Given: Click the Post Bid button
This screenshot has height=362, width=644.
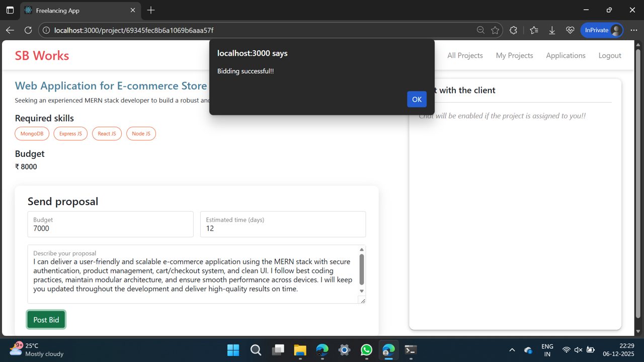Looking at the screenshot, I should click(46, 320).
